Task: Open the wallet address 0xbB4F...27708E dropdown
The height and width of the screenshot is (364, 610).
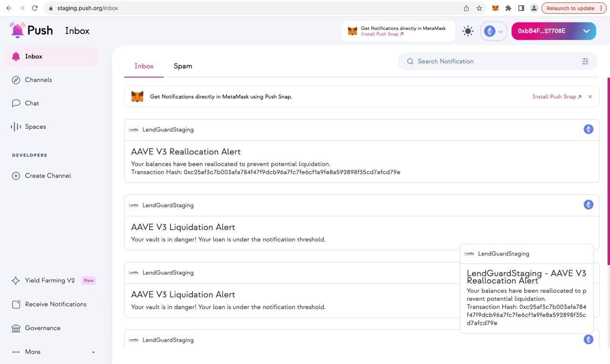Action: pyautogui.click(x=554, y=31)
